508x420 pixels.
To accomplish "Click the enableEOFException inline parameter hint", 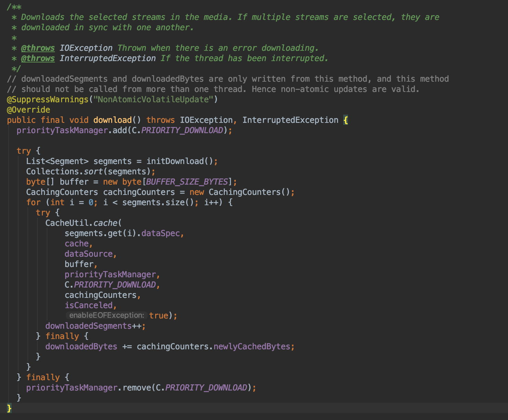I will [x=106, y=315].
